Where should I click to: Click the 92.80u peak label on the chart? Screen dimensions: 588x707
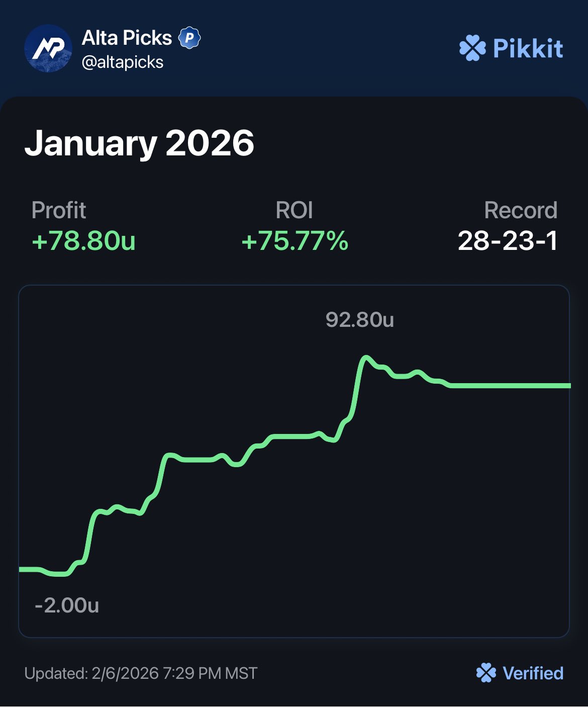[359, 320]
